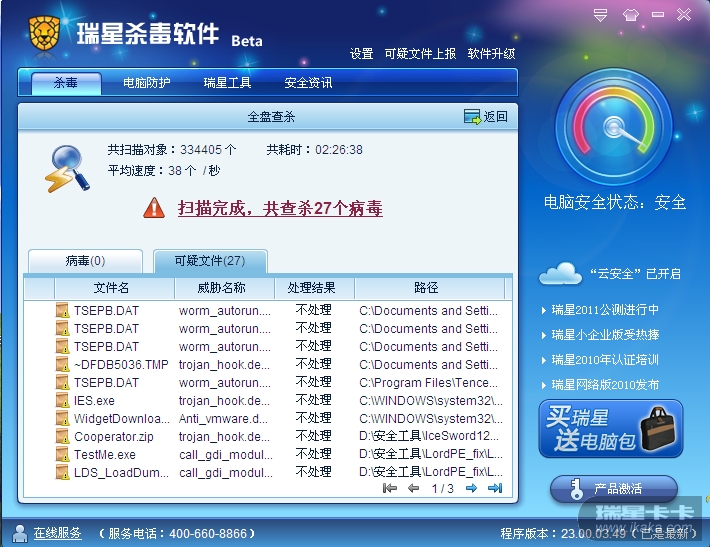710x547 pixels.
Task: Click the security status gauge
Action: pos(614,126)
